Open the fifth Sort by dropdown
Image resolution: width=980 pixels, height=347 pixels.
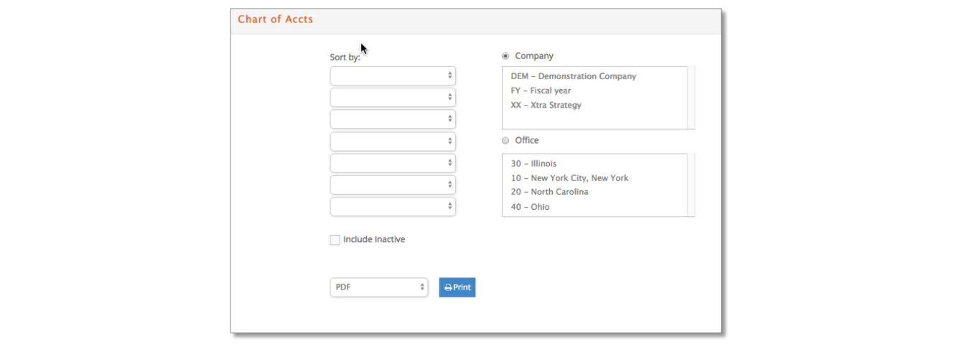393,163
